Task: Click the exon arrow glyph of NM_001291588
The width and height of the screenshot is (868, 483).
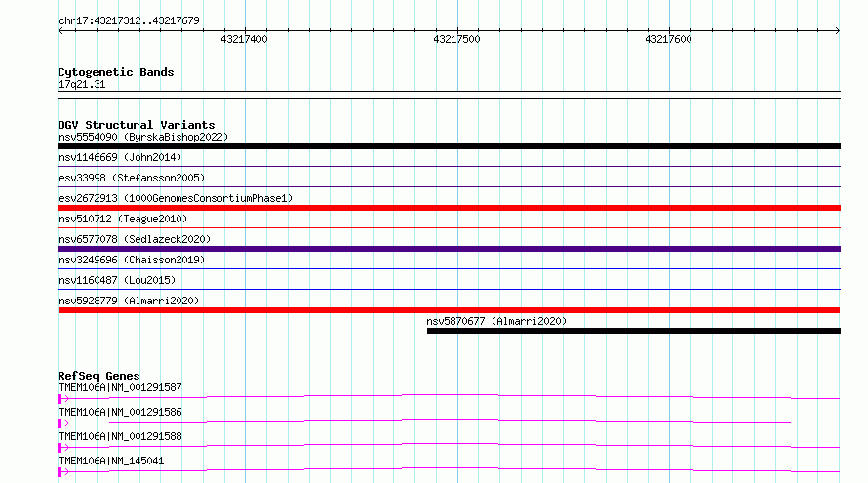Action: click(x=63, y=448)
